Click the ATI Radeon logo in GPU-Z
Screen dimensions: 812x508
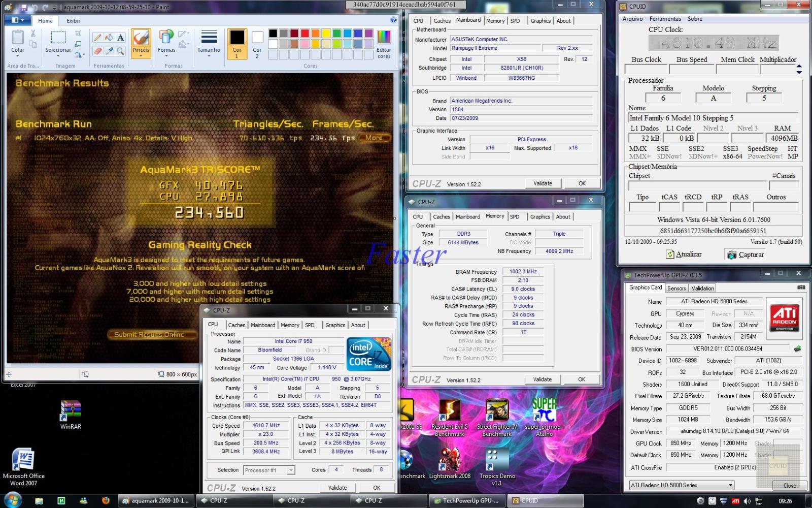click(x=784, y=318)
